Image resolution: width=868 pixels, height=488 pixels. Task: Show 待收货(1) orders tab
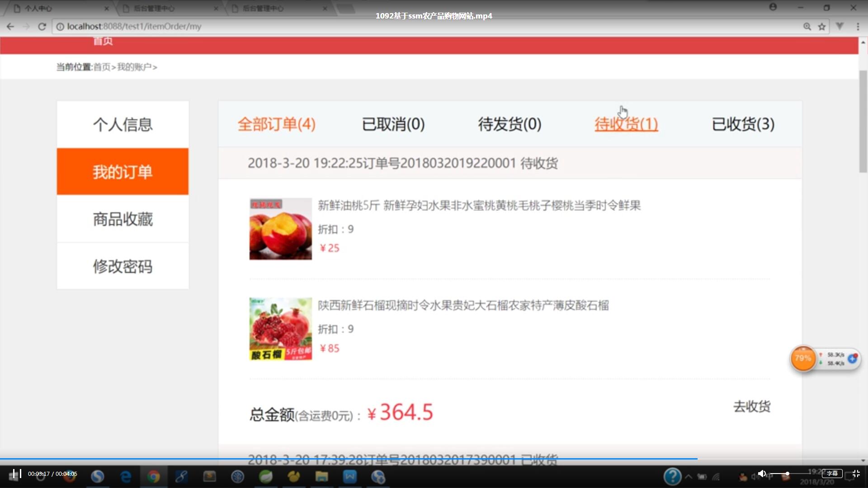coord(626,124)
